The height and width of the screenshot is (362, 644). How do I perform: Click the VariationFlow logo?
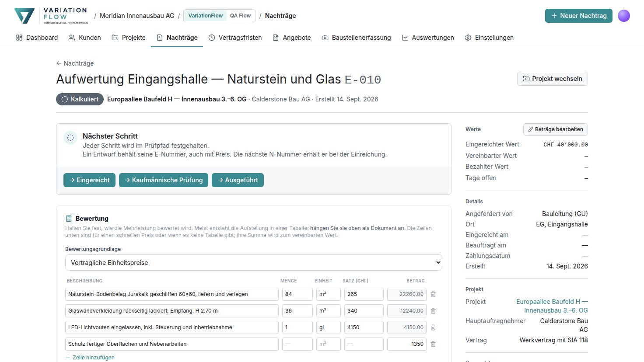[x=51, y=16]
